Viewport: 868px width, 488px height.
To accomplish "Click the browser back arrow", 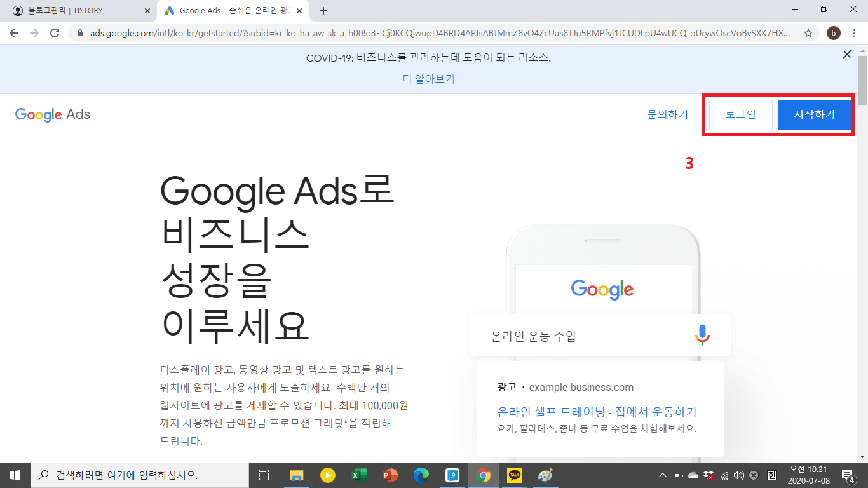I will [x=14, y=33].
